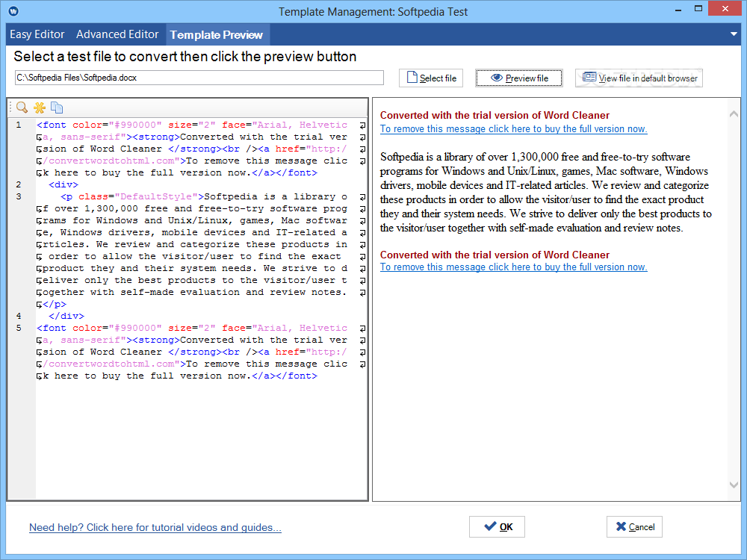Viewport: 747px width, 560px height.
Task: Minimize the Template Management window
Action: pos(678,10)
